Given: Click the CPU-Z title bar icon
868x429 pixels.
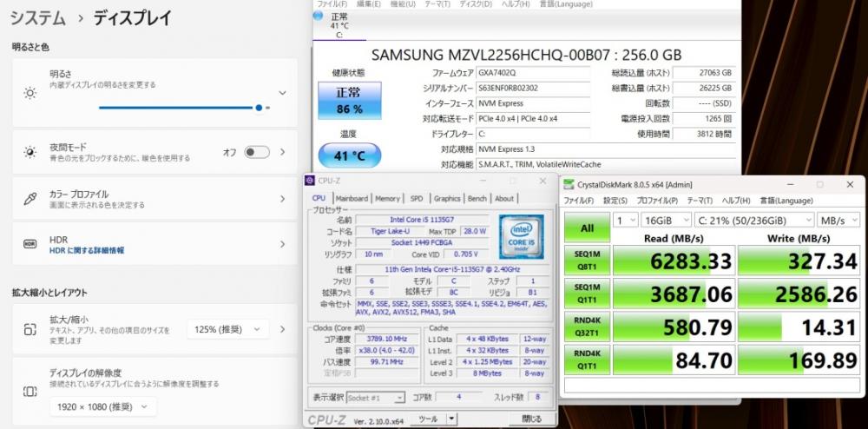Looking at the screenshot, I should [310, 181].
